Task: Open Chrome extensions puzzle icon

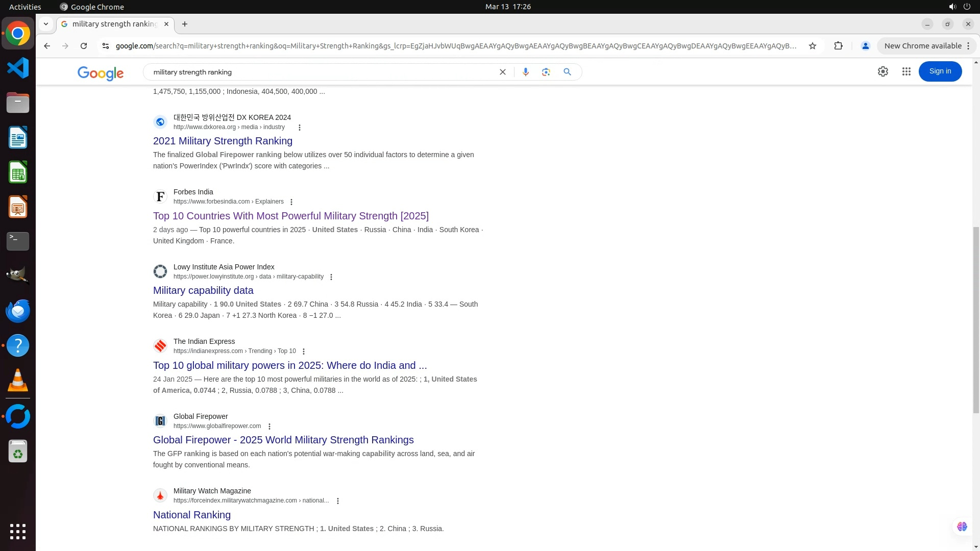Action: click(x=838, y=46)
